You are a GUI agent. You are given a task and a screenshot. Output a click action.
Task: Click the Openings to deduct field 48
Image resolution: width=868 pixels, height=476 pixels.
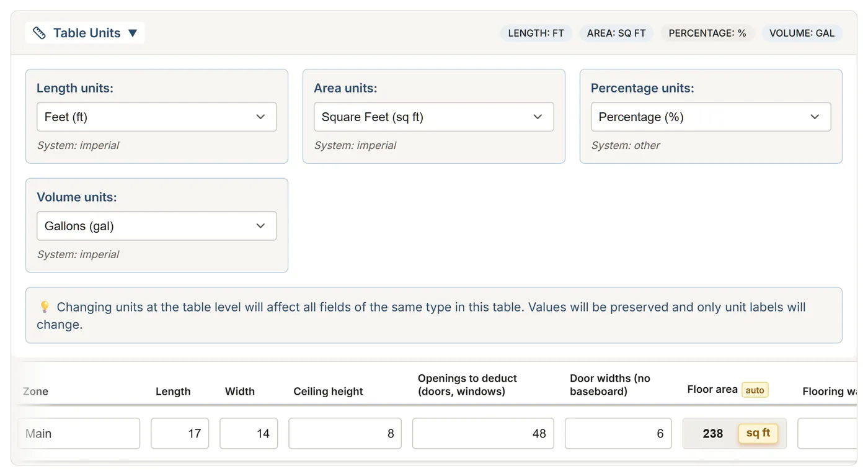coord(483,433)
